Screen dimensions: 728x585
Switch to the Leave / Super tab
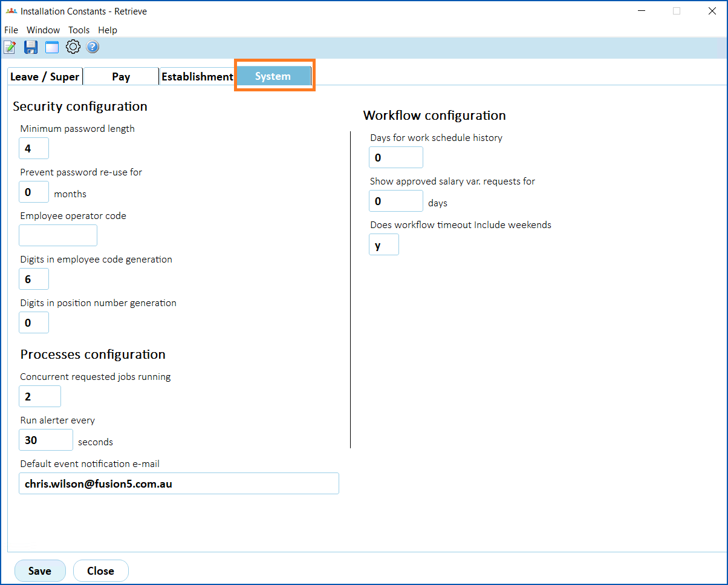click(x=45, y=77)
